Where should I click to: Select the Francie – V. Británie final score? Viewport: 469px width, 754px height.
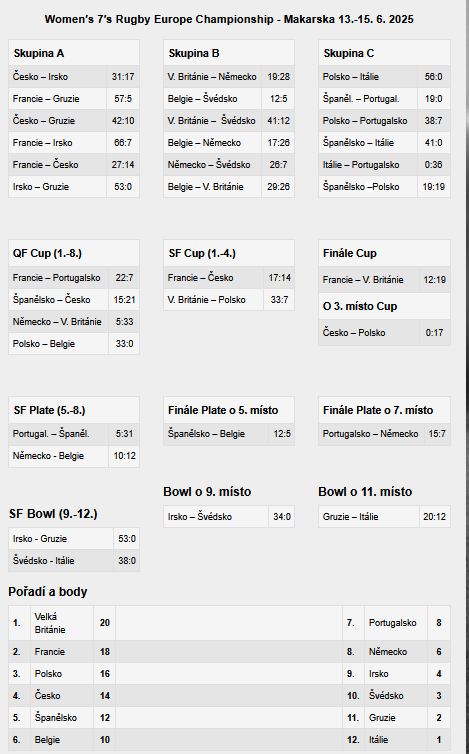coord(435,279)
